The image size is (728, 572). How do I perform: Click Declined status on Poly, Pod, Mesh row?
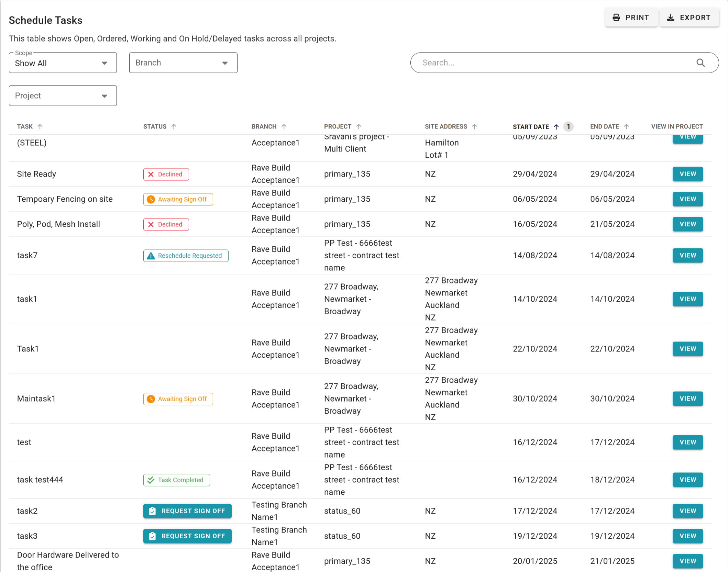(x=166, y=224)
